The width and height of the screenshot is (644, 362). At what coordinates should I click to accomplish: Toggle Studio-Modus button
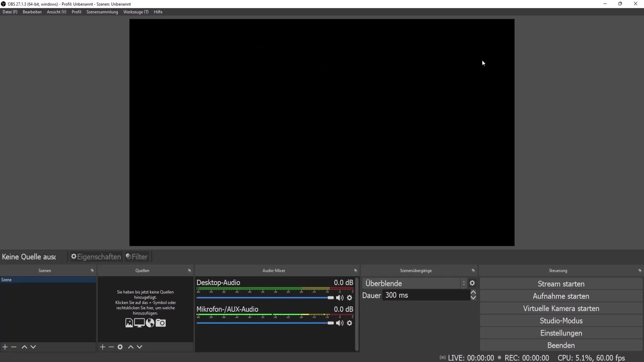(x=561, y=321)
